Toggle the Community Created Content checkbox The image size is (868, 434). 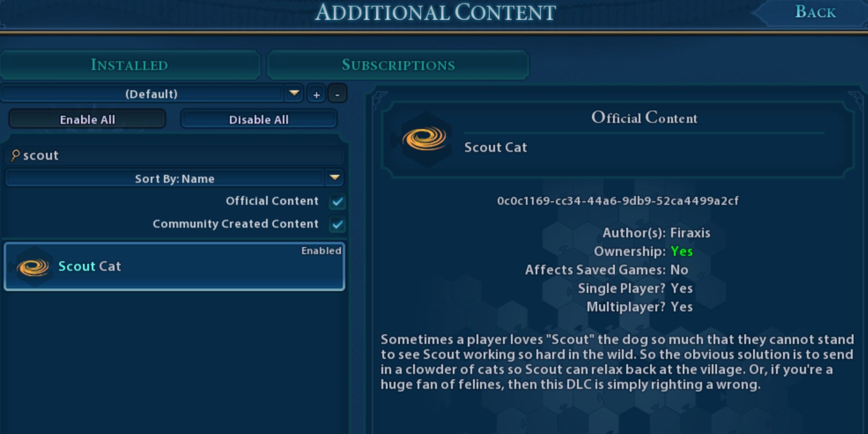tap(338, 223)
